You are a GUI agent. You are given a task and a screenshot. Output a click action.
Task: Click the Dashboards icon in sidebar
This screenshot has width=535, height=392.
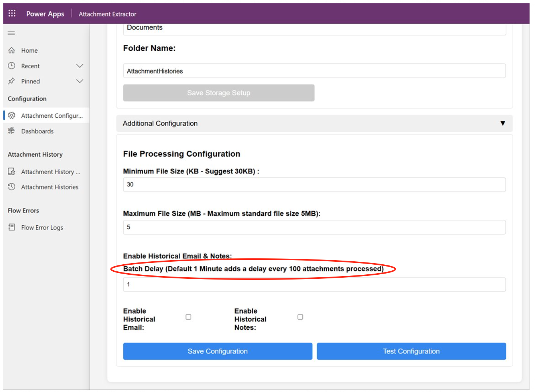coord(12,131)
